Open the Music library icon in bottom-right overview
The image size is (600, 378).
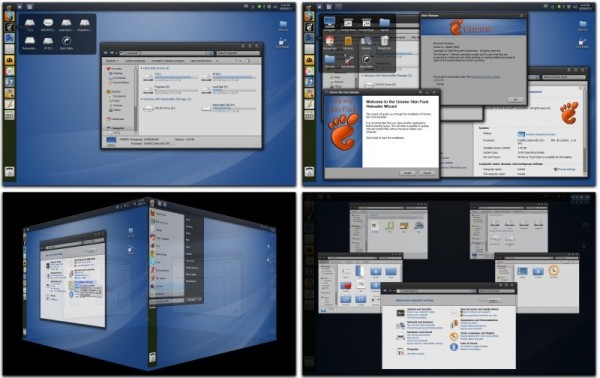pos(389,226)
